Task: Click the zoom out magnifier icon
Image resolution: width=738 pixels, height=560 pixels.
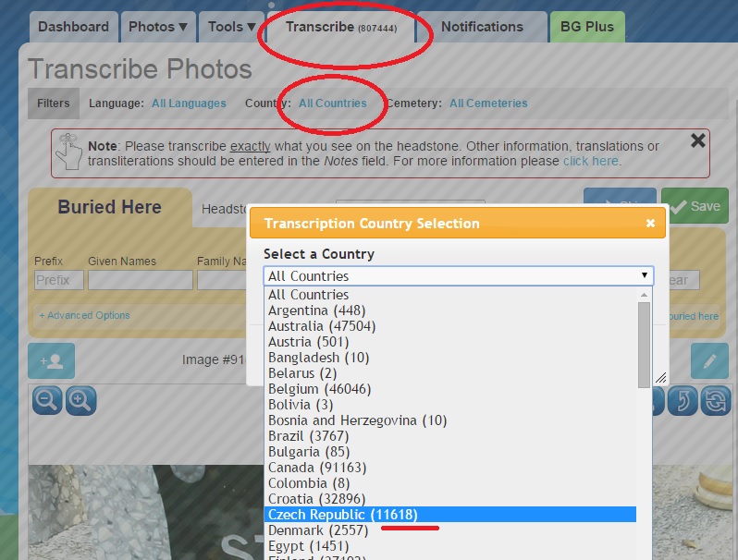Action: click(47, 400)
